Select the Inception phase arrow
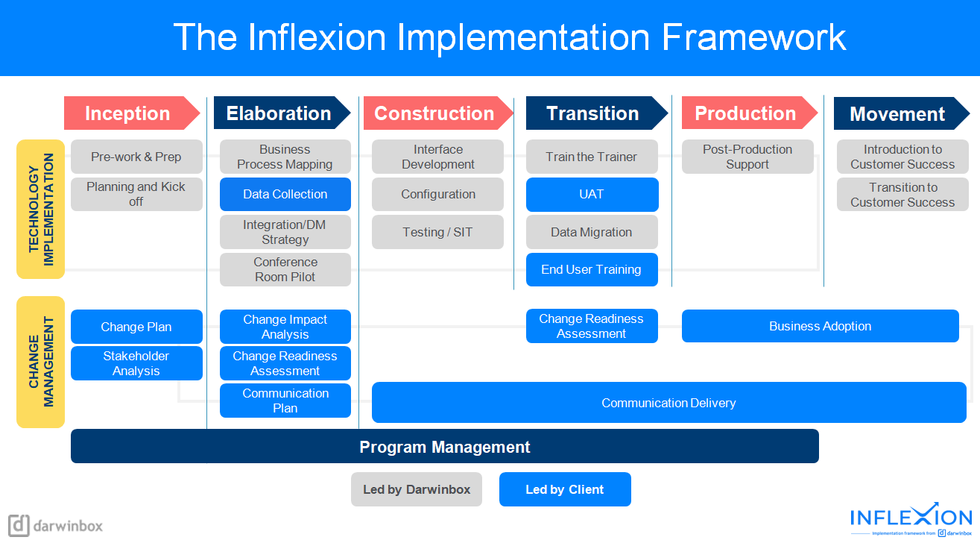 point(132,113)
